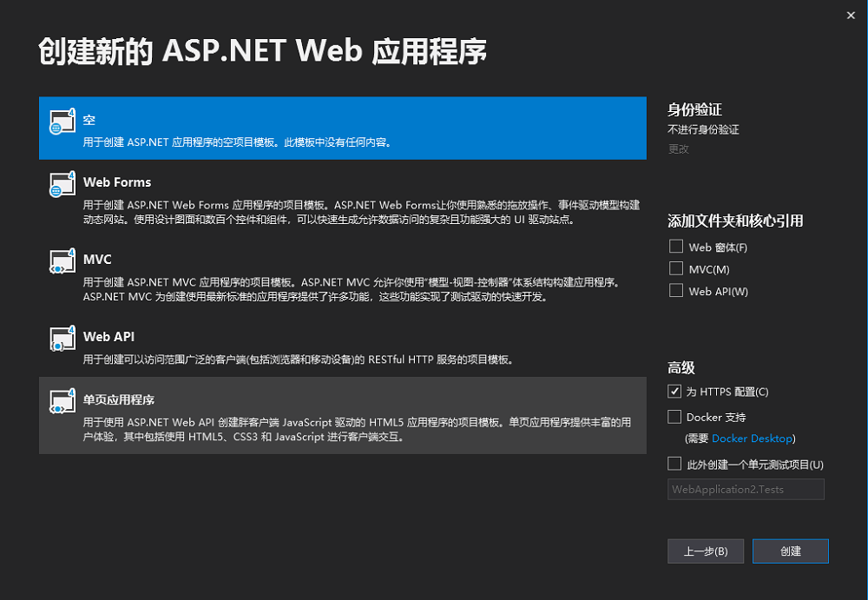Screen dimensions: 868x600
Task: Click the 单页应用程序 template icon
Action: point(61,401)
